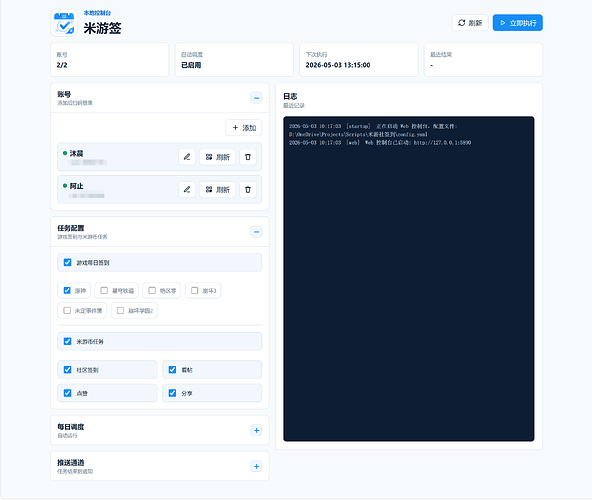
Task: Enable the 未定事件簿 checkbox
Action: tap(67, 310)
